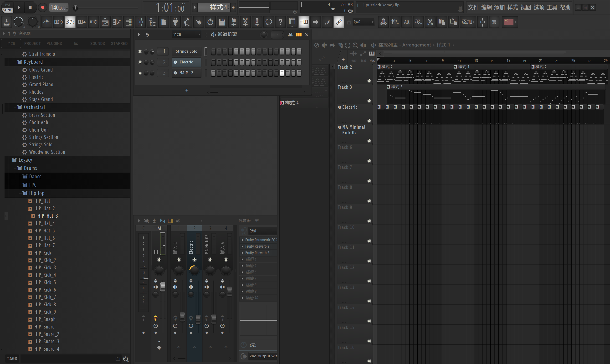Toggle mute on mixer insert Electric
Image resolution: width=610 pixels, height=364 pixels.
point(194,260)
